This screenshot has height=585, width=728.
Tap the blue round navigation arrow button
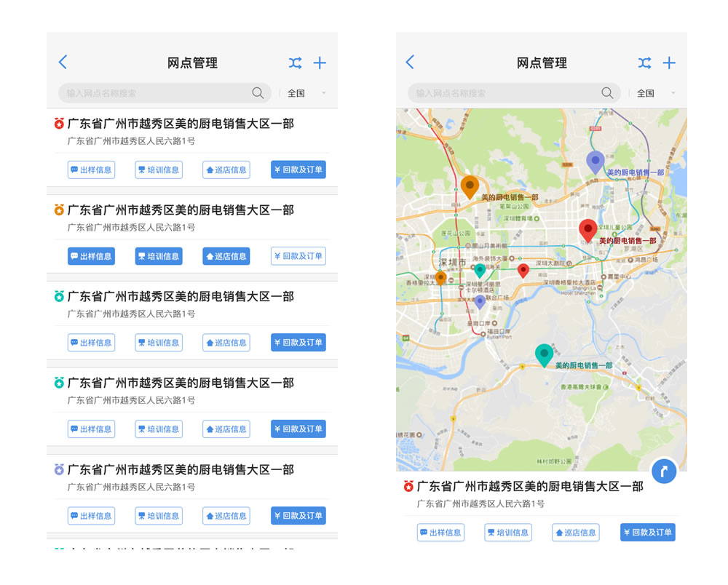(664, 471)
